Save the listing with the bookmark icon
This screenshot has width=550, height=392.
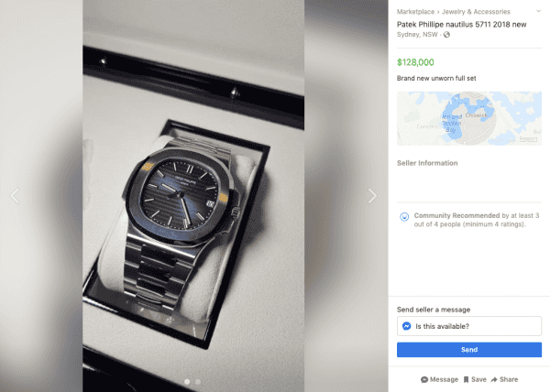pos(466,380)
